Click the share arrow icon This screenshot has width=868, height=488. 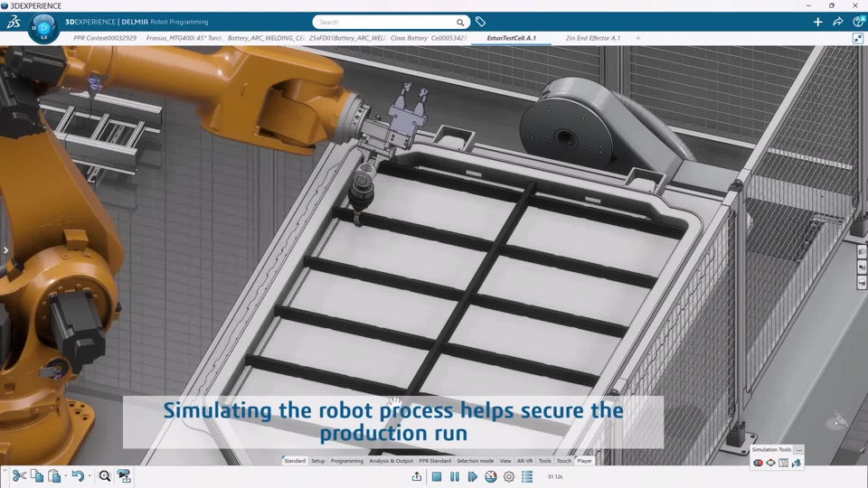pyautogui.click(x=837, y=22)
